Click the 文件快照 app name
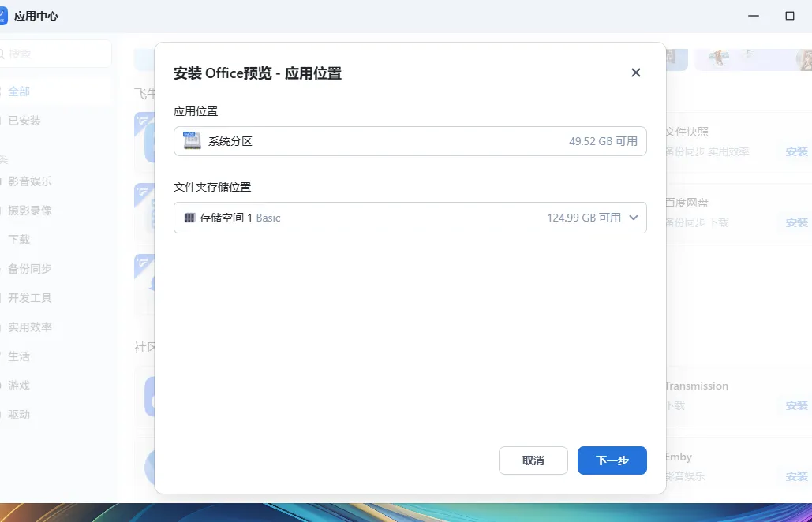Viewport: 812px width, 522px height. (x=687, y=132)
